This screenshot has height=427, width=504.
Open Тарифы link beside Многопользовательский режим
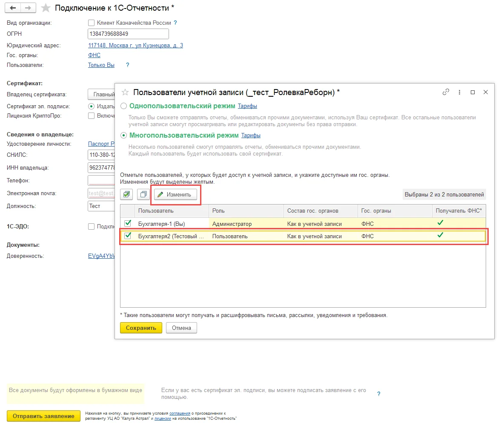(251, 135)
